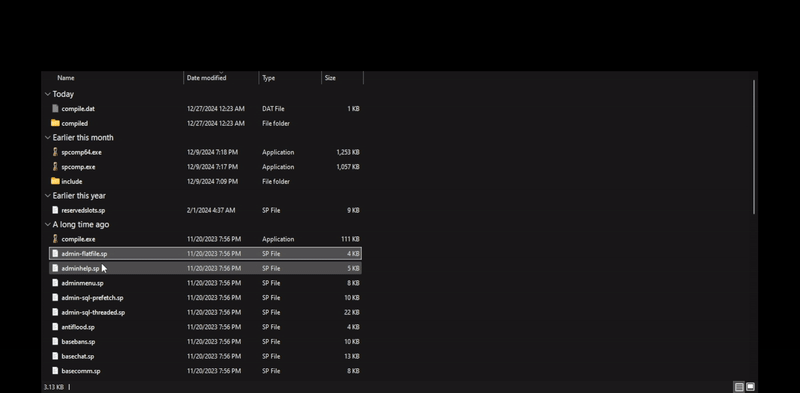Click the vertical scrollbar thumb
800x393 pixels.
click(x=754, y=147)
